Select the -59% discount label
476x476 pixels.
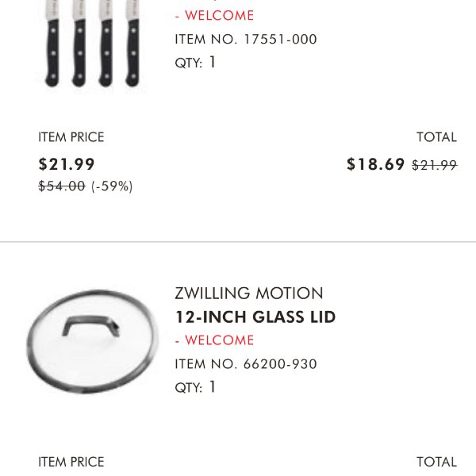[x=112, y=186]
